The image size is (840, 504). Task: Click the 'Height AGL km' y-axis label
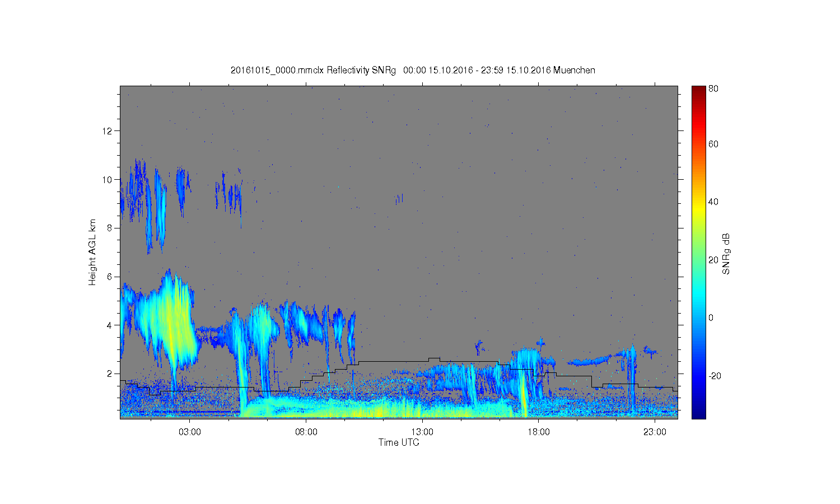point(92,252)
